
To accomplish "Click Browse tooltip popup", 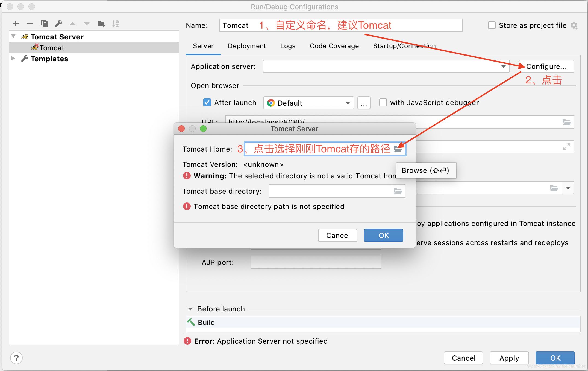I will [426, 170].
